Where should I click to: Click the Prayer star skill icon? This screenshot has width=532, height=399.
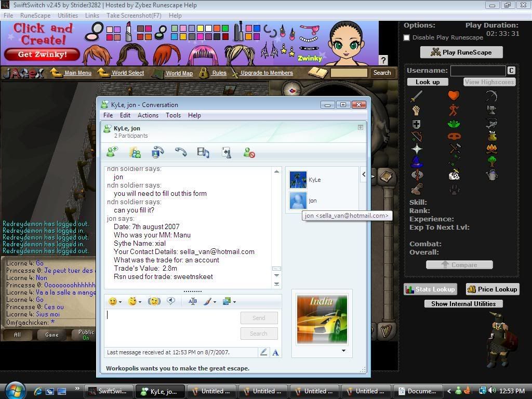[417, 149]
